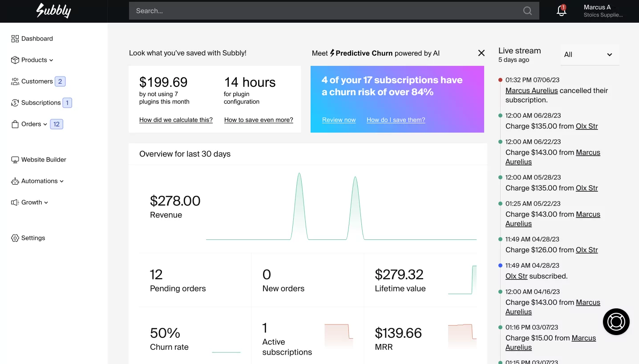Open the Marcus A account menu

603,11
